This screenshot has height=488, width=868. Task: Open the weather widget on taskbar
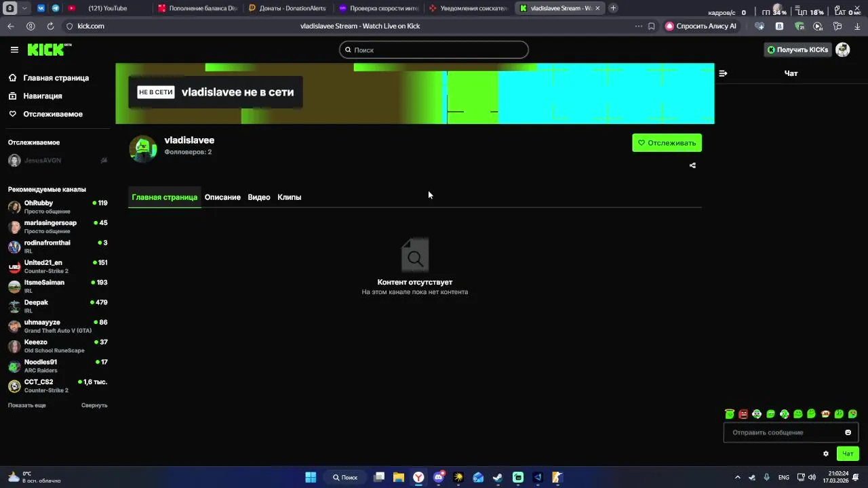pos(34,477)
